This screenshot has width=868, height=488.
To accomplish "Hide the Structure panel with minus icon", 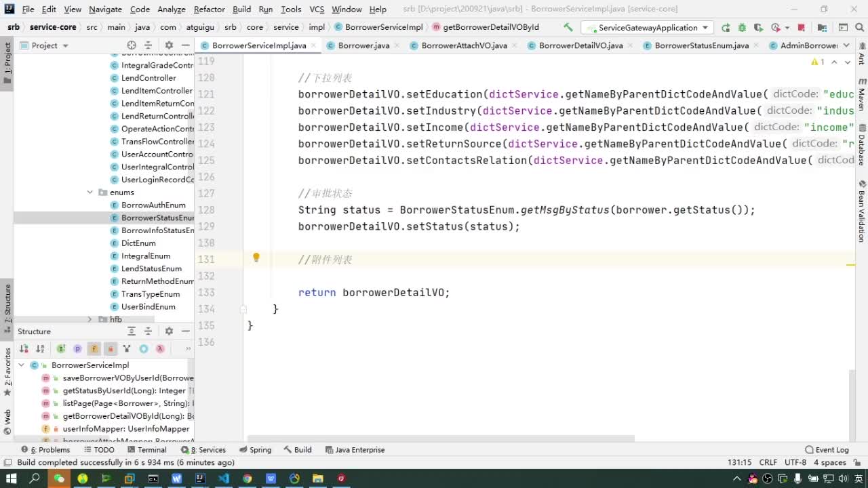I will click(x=185, y=331).
